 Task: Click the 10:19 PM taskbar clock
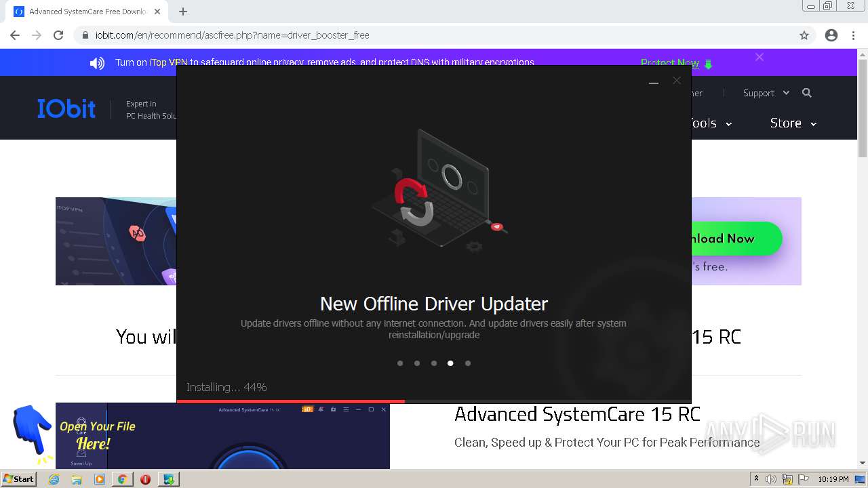pyautogui.click(x=833, y=479)
